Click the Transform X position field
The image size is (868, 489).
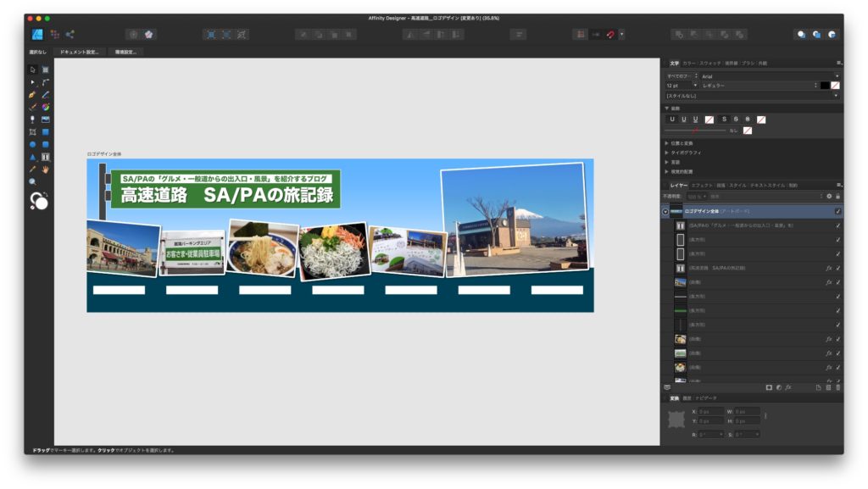coord(711,412)
